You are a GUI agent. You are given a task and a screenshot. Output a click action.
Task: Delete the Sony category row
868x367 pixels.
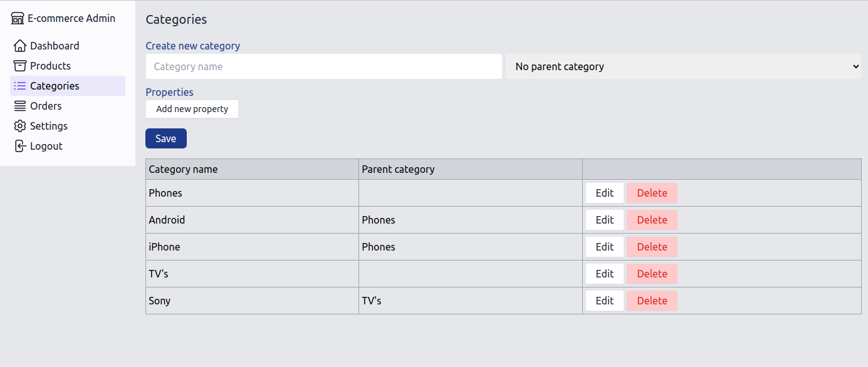(x=652, y=301)
